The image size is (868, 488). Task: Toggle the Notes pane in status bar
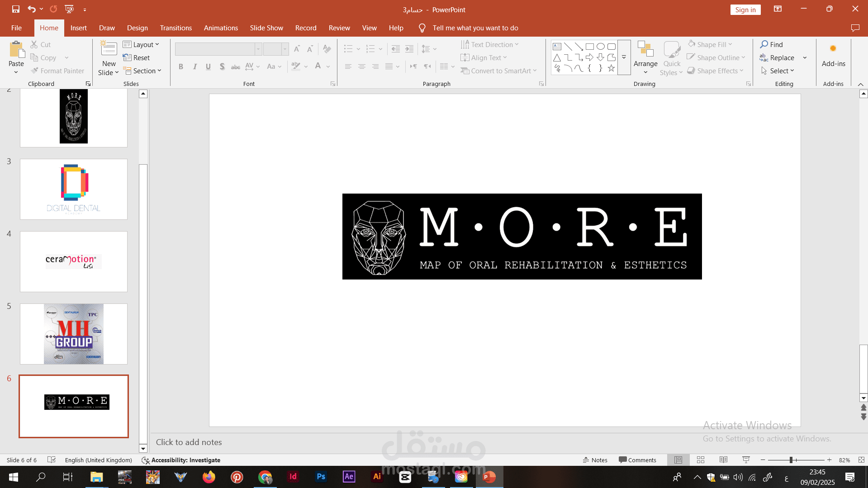click(x=595, y=460)
